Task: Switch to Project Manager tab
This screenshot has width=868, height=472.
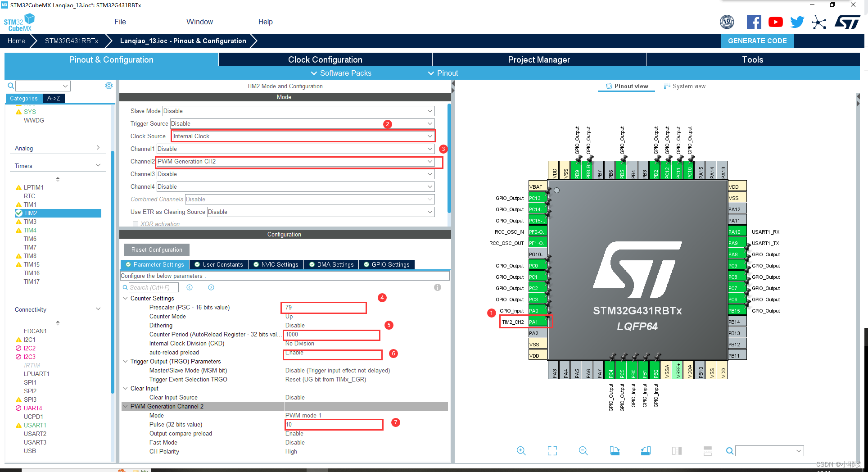Action: [x=539, y=59]
